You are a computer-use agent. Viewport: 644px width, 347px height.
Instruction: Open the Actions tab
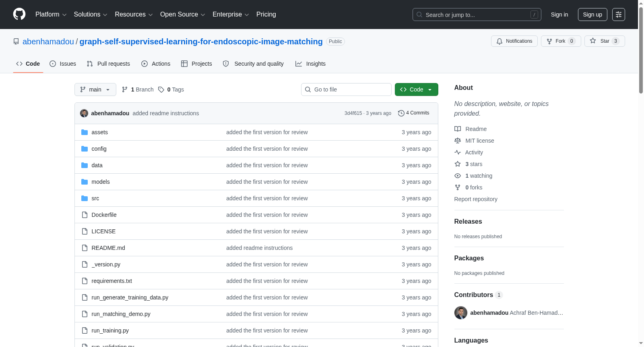[156, 64]
